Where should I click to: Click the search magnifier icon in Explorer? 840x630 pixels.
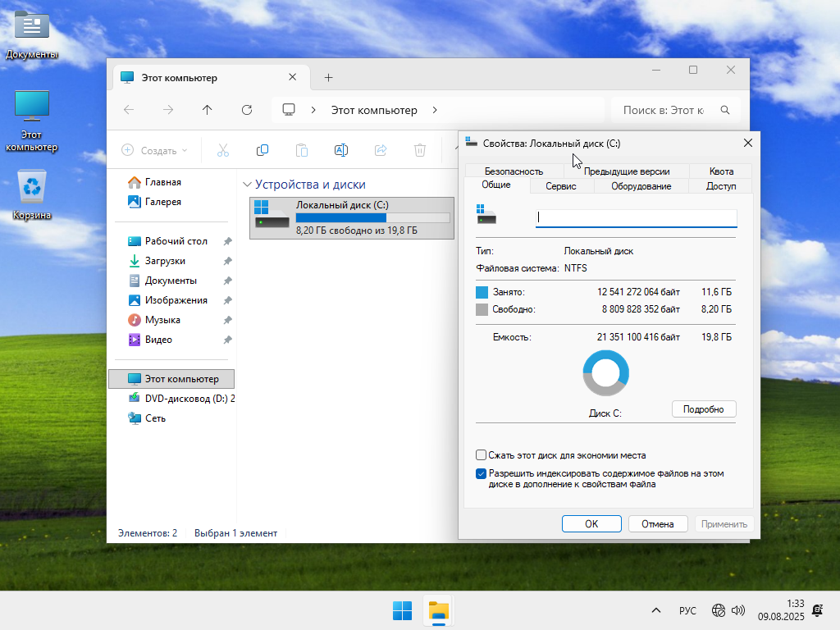point(725,110)
